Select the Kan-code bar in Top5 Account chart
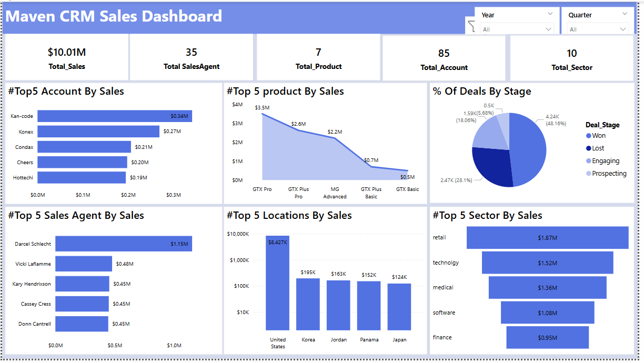Image resolution: width=644 pixels, height=363 pixels. tap(114, 116)
